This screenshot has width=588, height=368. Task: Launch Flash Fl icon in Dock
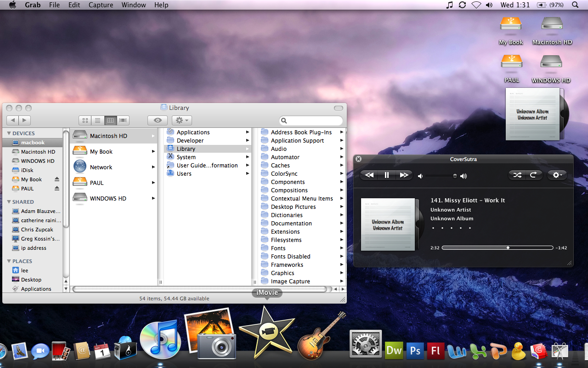(436, 351)
